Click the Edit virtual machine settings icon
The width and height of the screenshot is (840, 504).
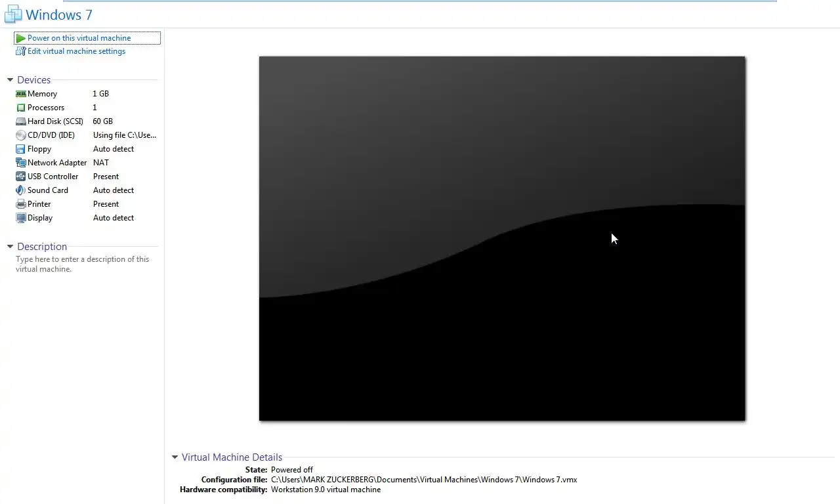[x=21, y=51]
